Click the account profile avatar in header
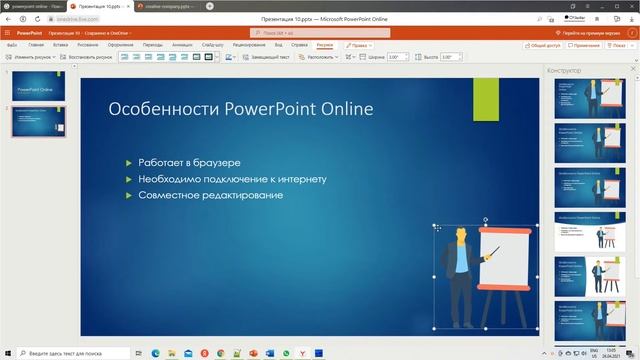The width and height of the screenshot is (640, 360). pyautogui.click(x=632, y=33)
